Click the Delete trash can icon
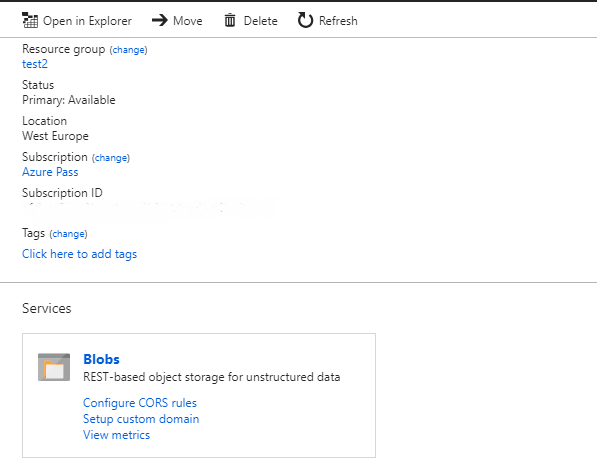The width and height of the screenshot is (597, 471). (x=230, y=20)
